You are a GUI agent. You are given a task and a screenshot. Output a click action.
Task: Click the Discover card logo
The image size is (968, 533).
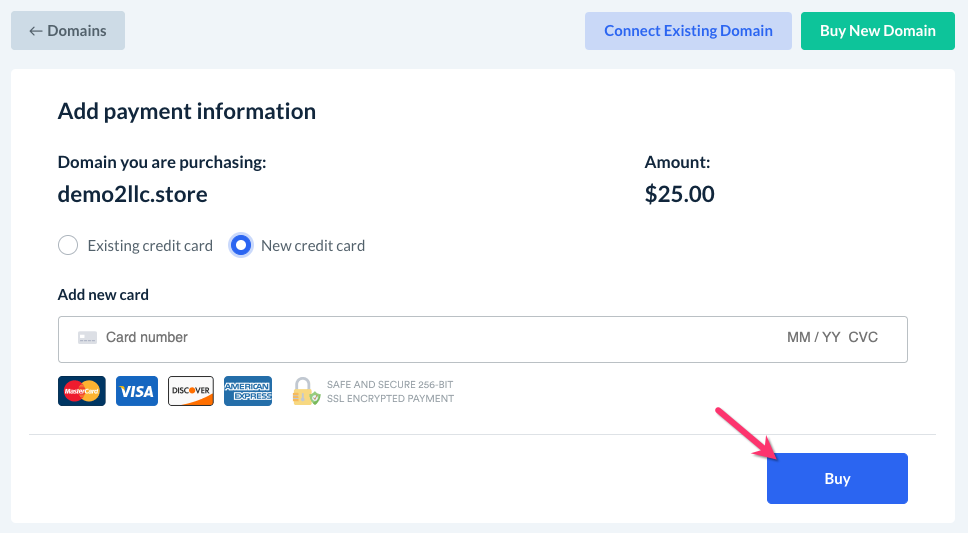pyautogui.click(x=191, y=391)
